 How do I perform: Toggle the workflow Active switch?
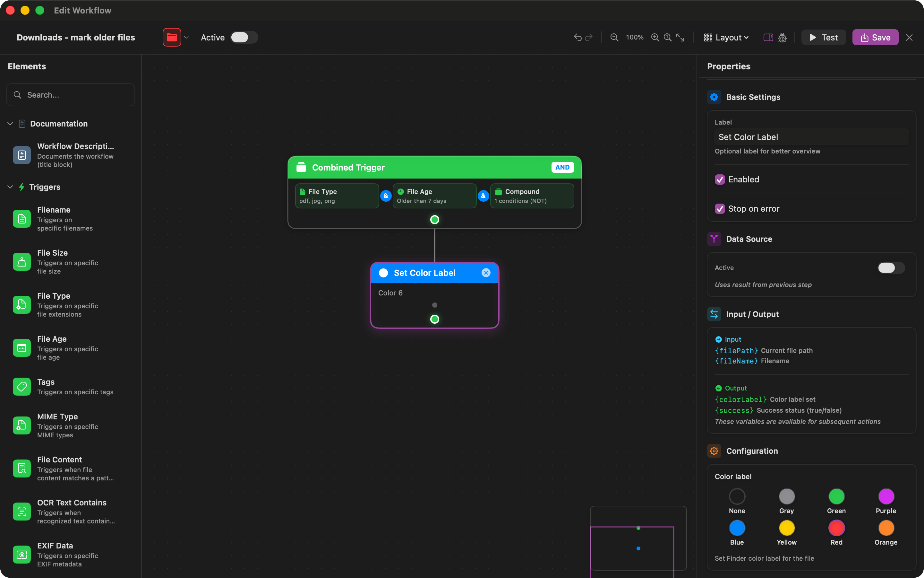244,38
